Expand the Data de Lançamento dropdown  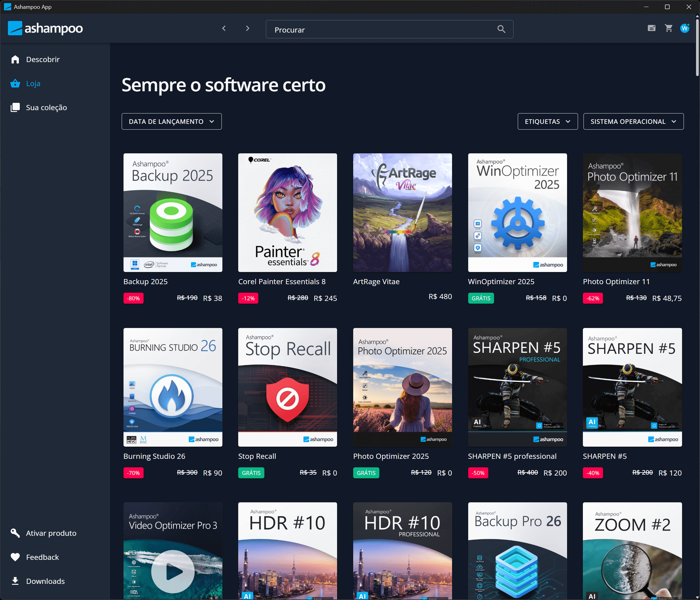(x=172, y=122)
